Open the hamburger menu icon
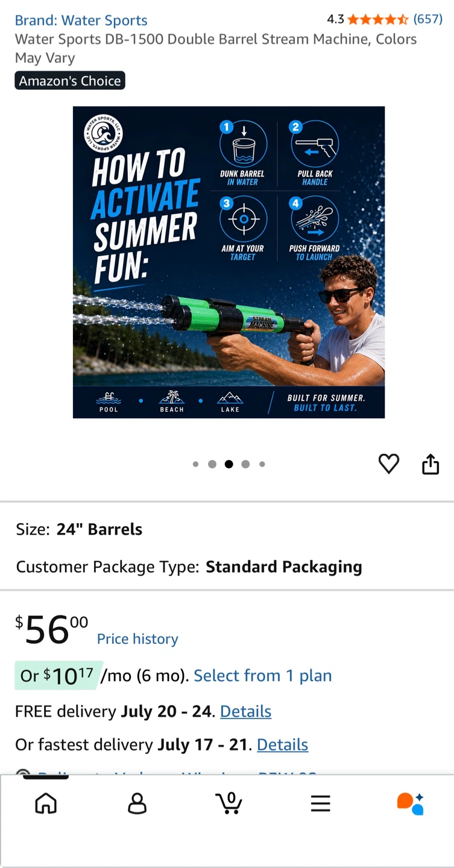 pyautogui.click(x=320, y=803)
